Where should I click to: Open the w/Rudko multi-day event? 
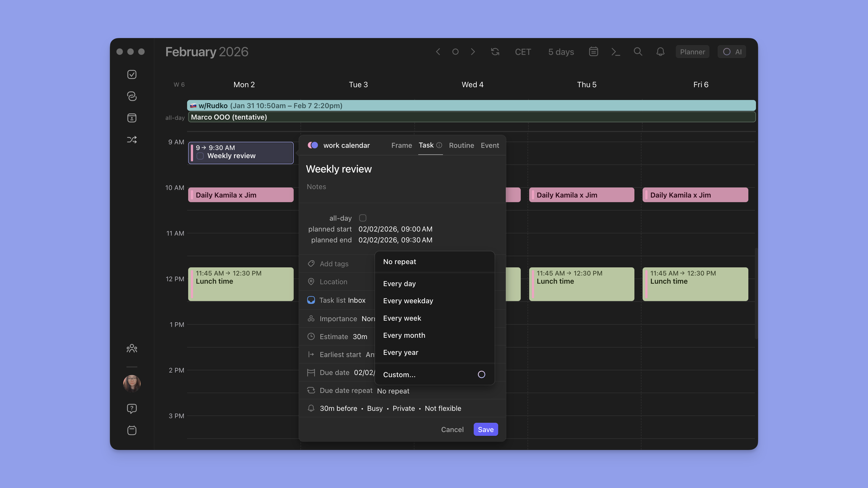click(x=471, y=105)
